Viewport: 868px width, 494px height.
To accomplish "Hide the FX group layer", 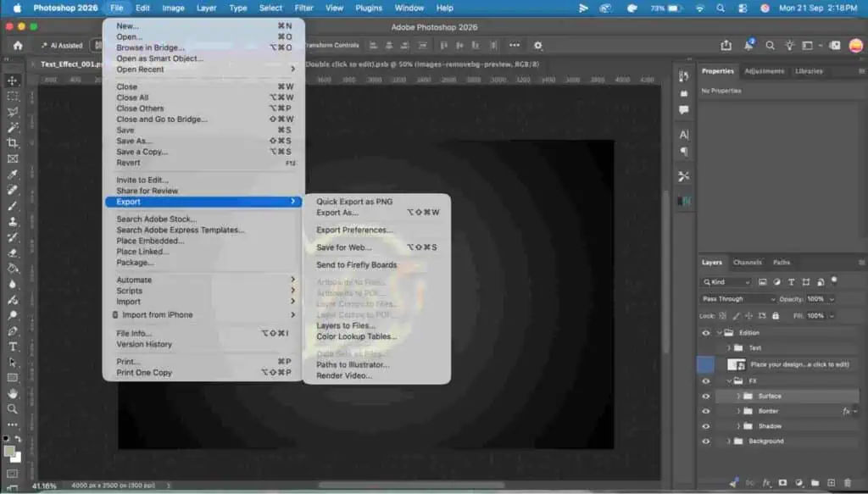I will pos(706,381).
